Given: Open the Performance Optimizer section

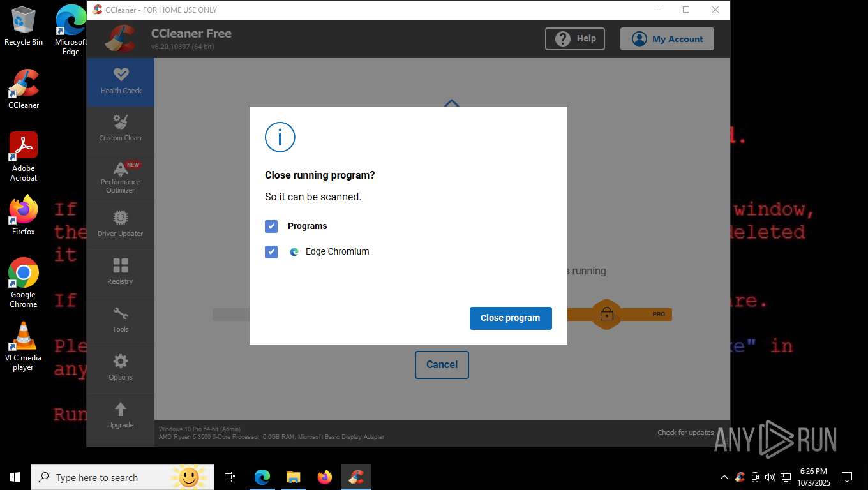Looking at the screenshot, I should [121, 178].
